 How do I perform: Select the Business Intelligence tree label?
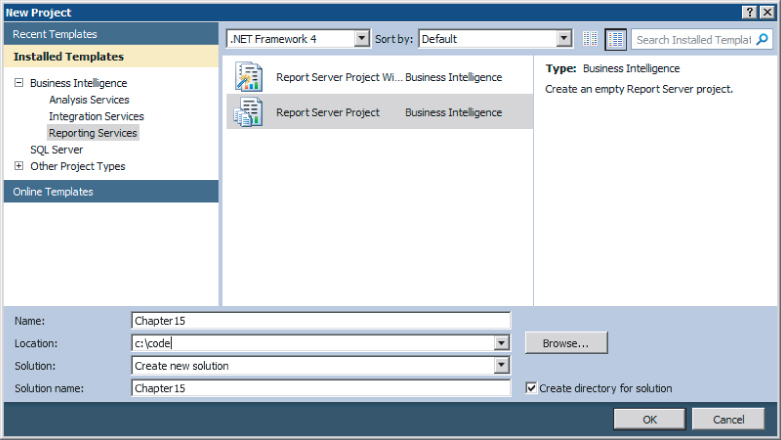[79, 83]
